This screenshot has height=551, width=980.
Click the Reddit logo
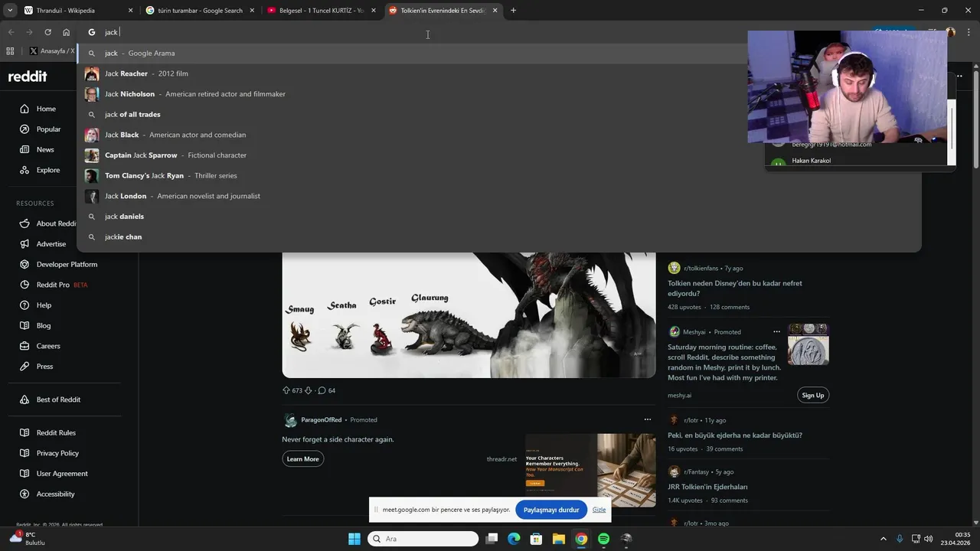(28, 77)
